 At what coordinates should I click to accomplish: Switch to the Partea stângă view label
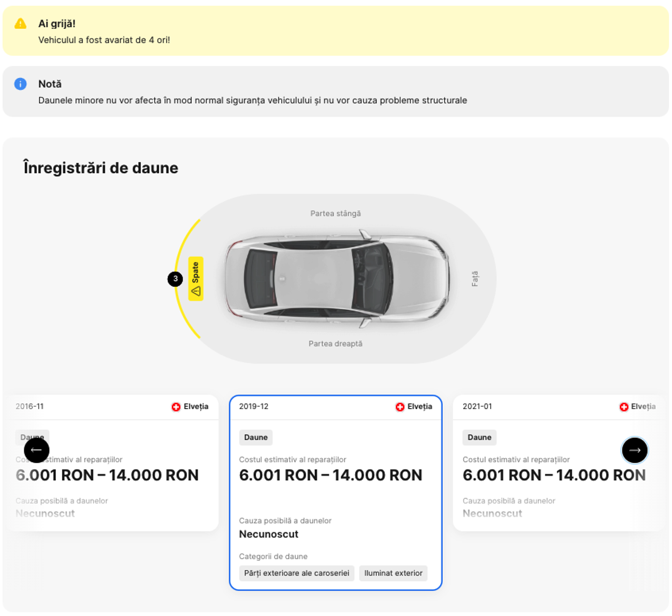tap(335, 213)
